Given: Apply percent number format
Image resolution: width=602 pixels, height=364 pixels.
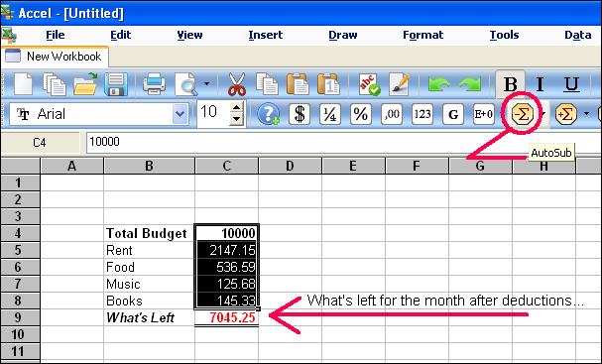Looking at the screenshot, I should tap(361, 114).
